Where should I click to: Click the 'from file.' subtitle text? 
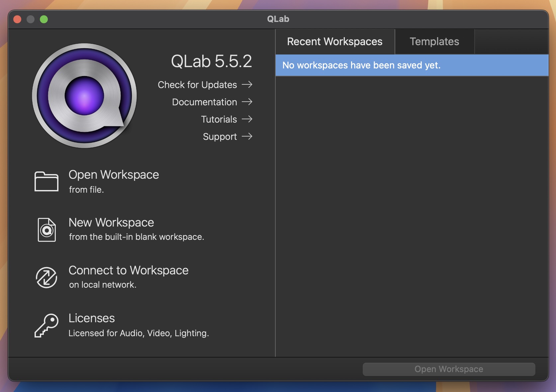pyautogui.click(x=86, y=190)
